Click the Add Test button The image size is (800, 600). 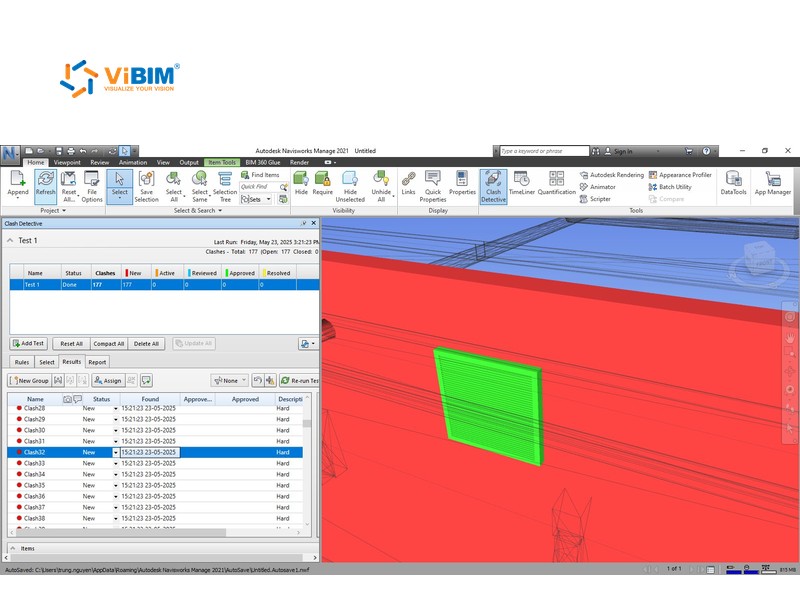click(x=29, y=343)
